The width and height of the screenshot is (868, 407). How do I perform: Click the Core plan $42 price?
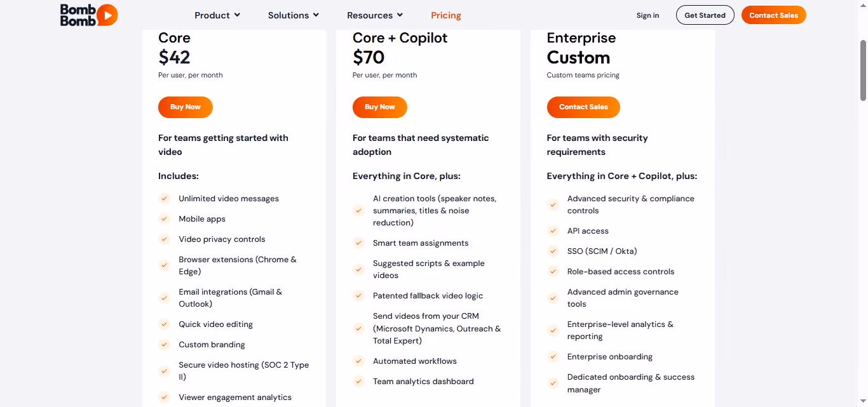click(x=174, y=58)
